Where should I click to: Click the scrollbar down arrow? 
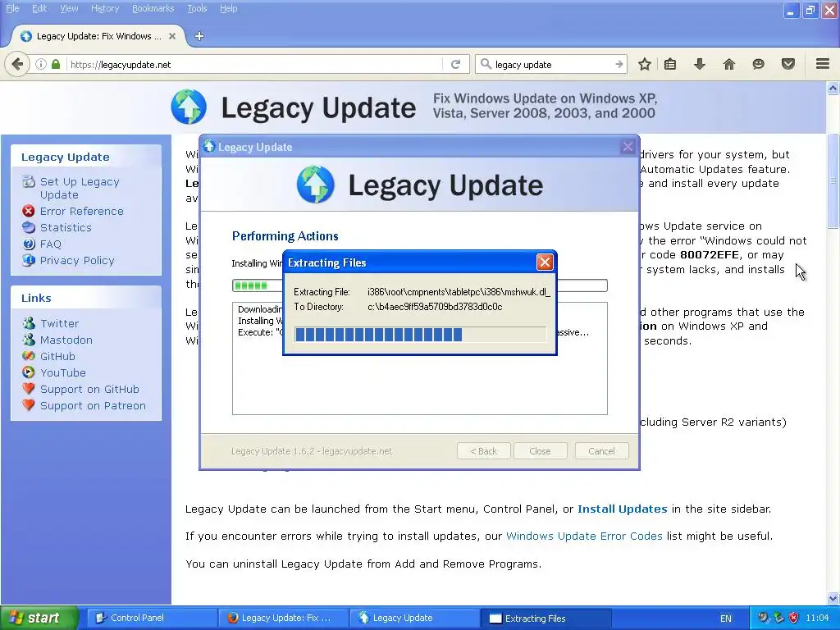[x=833, y=598]
